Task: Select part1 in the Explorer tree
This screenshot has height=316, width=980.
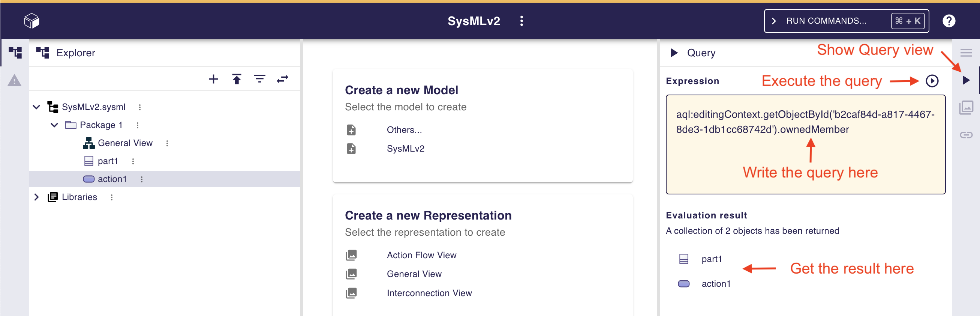Action: tap(108, 161)
